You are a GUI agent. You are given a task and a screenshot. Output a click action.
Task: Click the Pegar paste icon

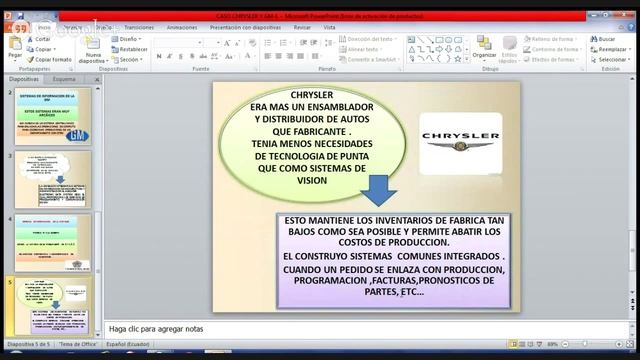[15, 43]
